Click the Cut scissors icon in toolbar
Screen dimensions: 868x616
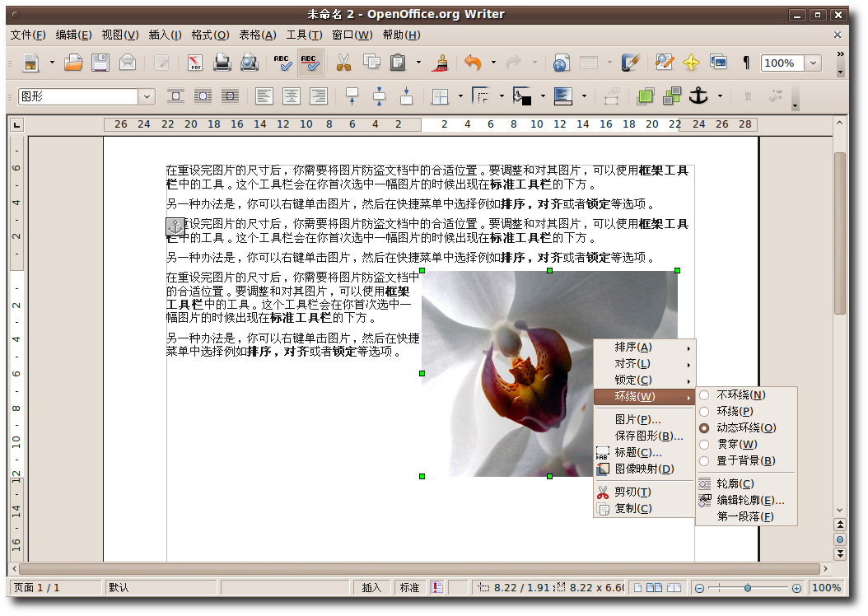[x=343, y=63]
